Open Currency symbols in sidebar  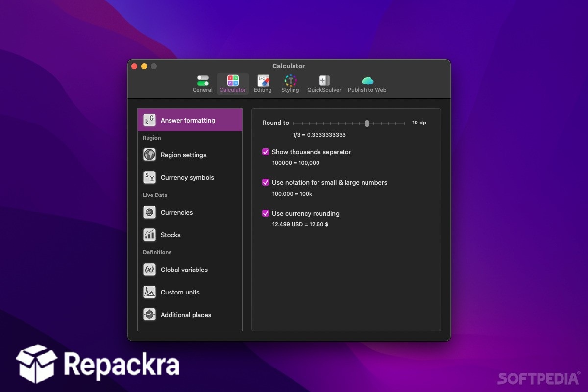click(x=190, y=177)
